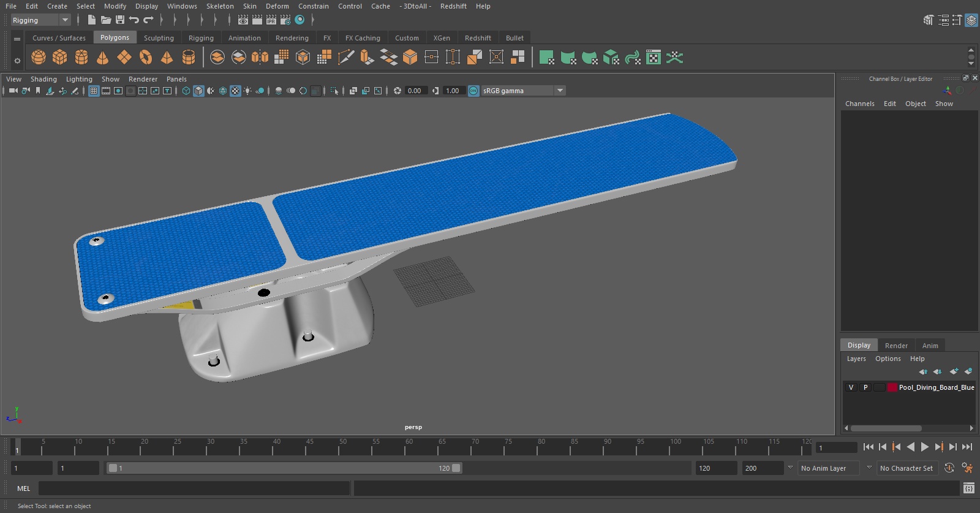Click the Open Scene folder icon
The width and height of the screenshot is (980, 513).
(105, 20)
